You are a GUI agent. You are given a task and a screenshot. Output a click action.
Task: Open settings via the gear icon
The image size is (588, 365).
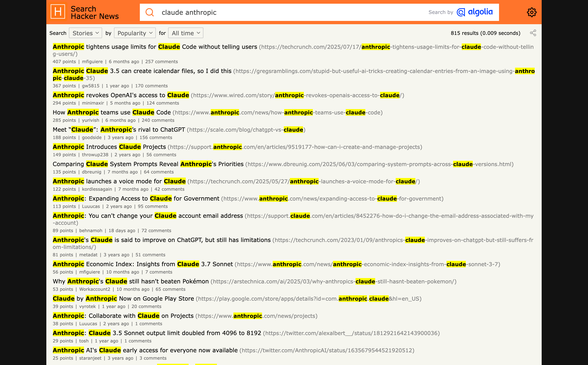tap(532, 12)
